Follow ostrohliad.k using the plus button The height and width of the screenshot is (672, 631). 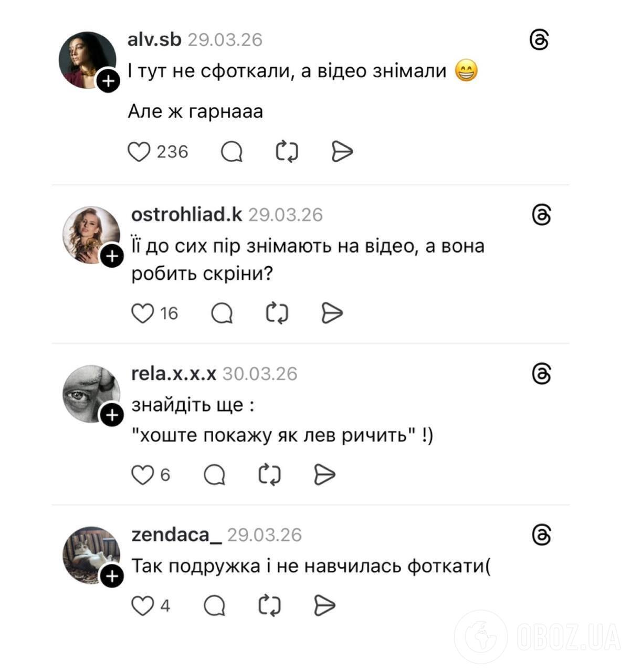pos(113,257)
